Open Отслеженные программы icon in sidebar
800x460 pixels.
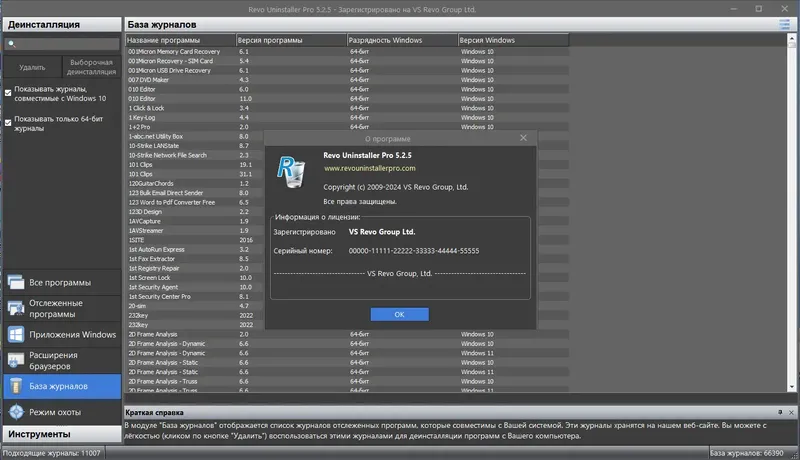point(16,309)
